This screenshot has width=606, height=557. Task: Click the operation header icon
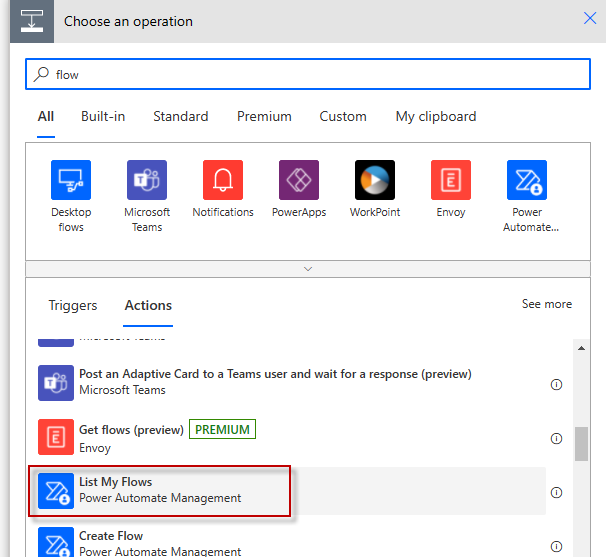[32, 21]
